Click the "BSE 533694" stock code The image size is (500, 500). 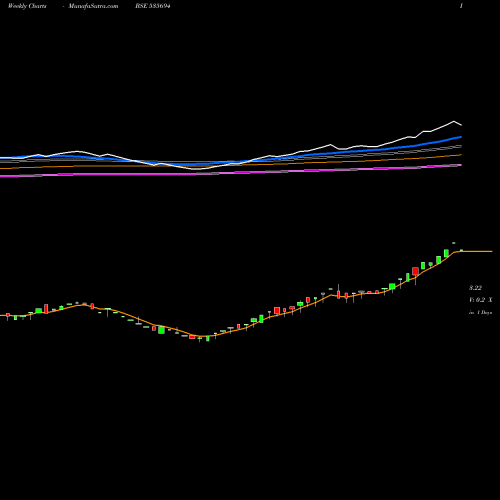point(153,6)
